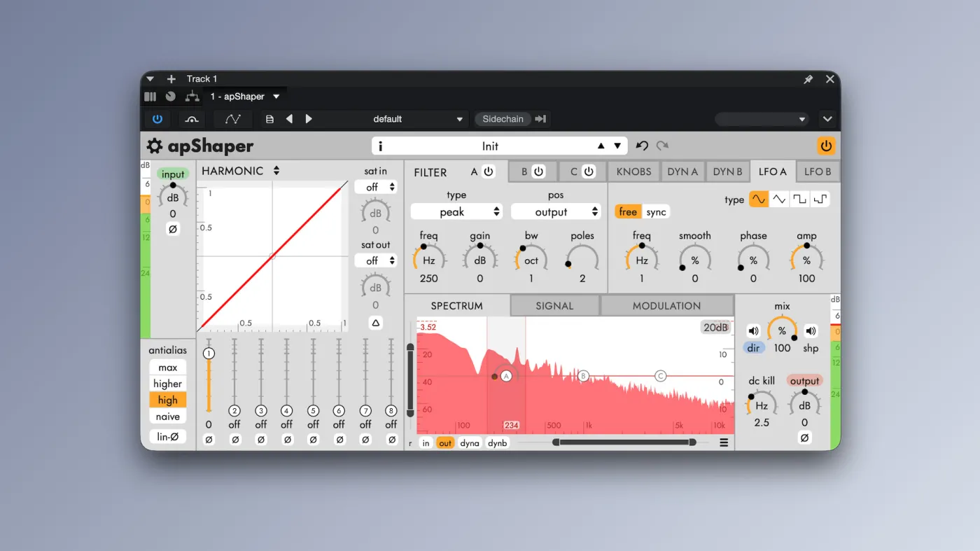Toggle input phase invert button
The height and width of the screenshot is (551, 980).
pos(173,229)
